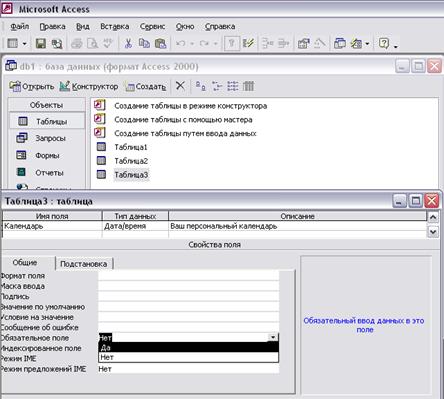Image resolution: width=444 pixels, height=399 pixels.
Task: Click the Дата/время data type cell
Action: [135, 226]
